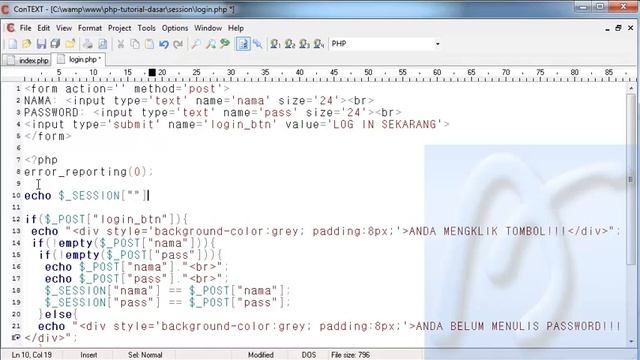
Task: Click the wrapped-line arrow in the gutter
Action: pyautogui.click(x=16, y=338)
